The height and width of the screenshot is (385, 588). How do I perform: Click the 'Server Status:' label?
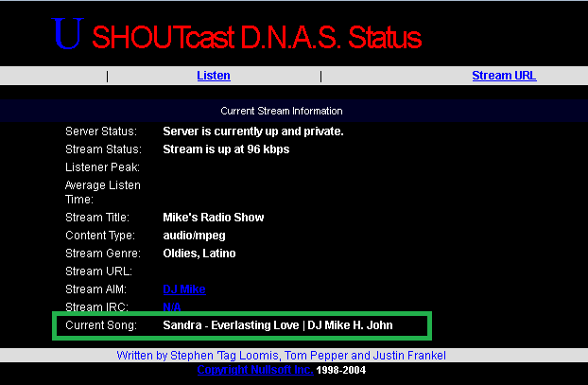coord(101,131)
